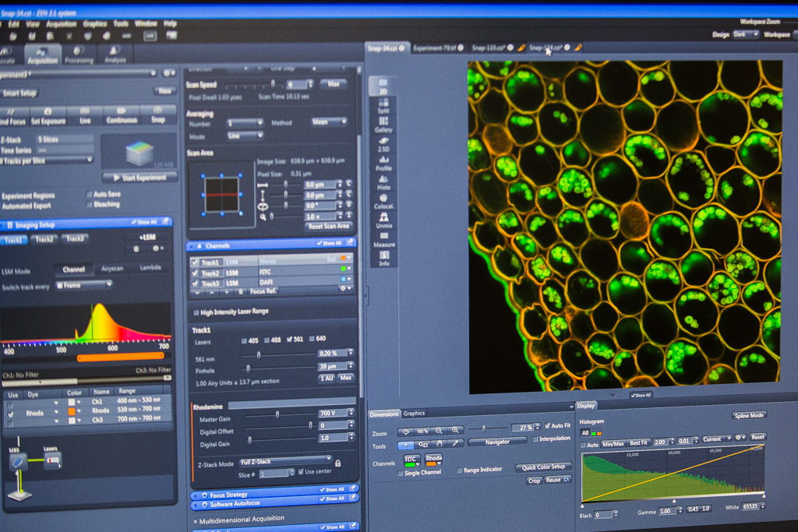The width and height of the screenshot is (798, 532).
Task: Open the Colocal. analysis view
Action: pos(383,202)
